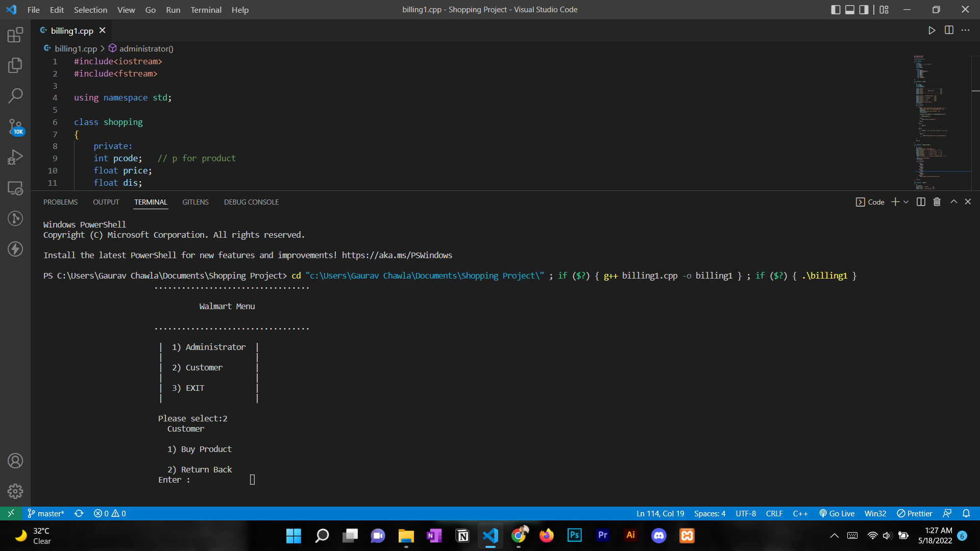The image size is (980, 551).
Task: Toggle Prettier in the status bar
Action: pos(914,513)
